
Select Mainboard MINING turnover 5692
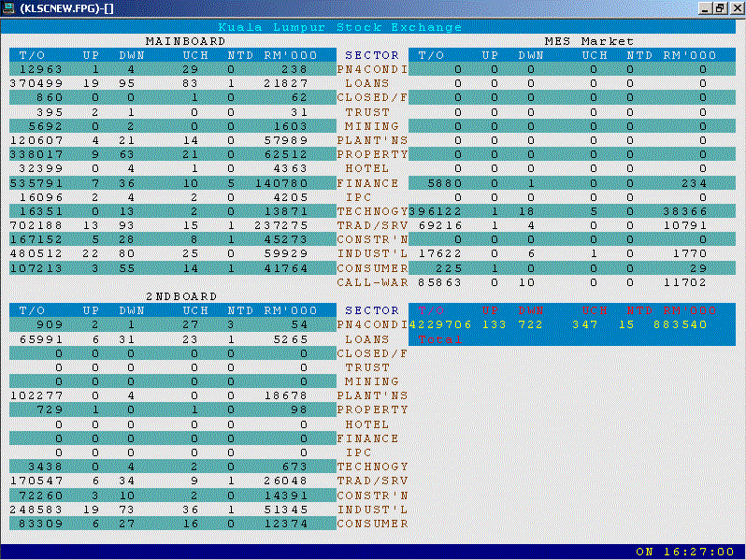point(46,126)
